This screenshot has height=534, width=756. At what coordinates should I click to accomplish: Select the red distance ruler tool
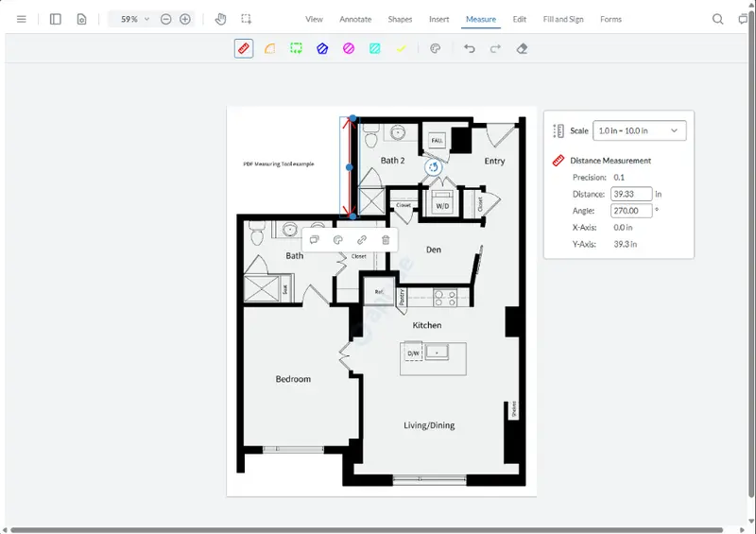click(244, 49)
